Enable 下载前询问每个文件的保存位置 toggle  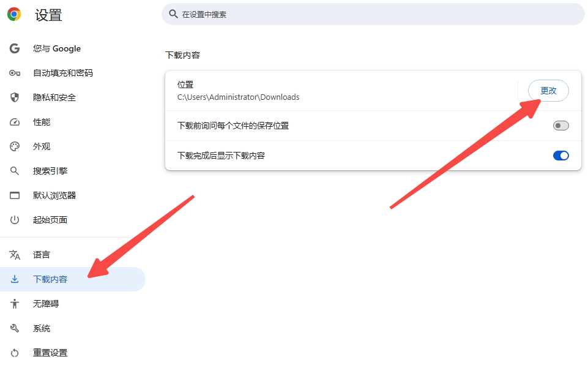coord(560,126)
